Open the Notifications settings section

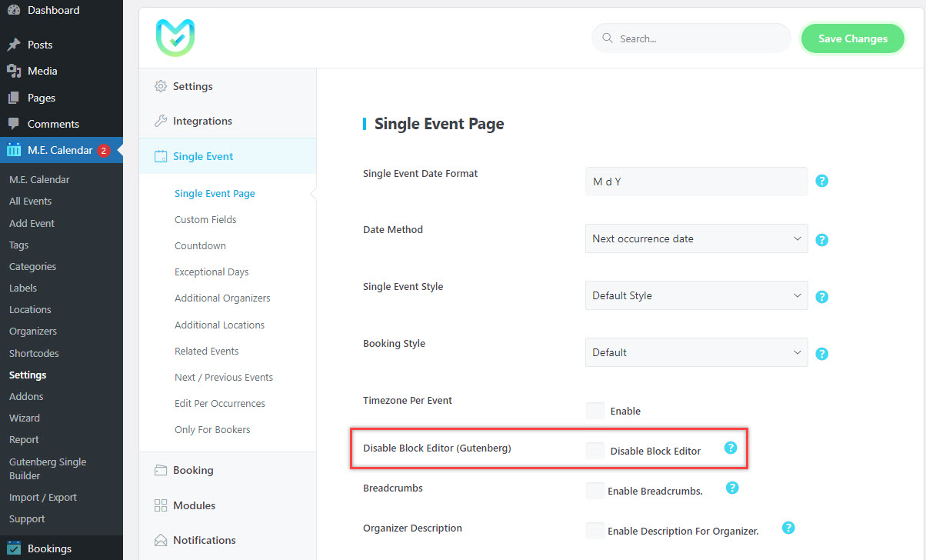pyautogui.click(x=228, y=540)
